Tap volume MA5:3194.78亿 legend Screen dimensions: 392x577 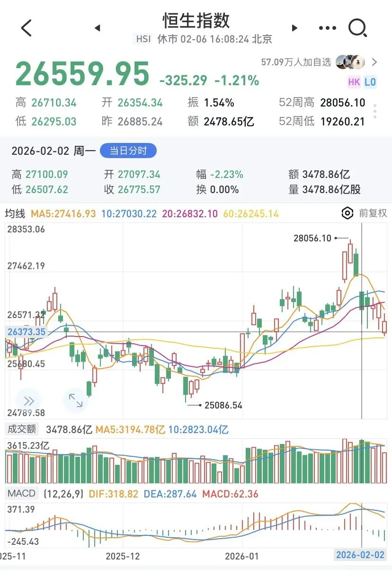(130, 430)
